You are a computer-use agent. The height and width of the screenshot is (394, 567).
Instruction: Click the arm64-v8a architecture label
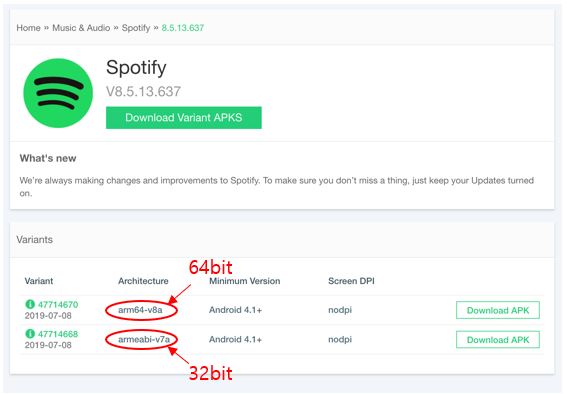(140, 310)
